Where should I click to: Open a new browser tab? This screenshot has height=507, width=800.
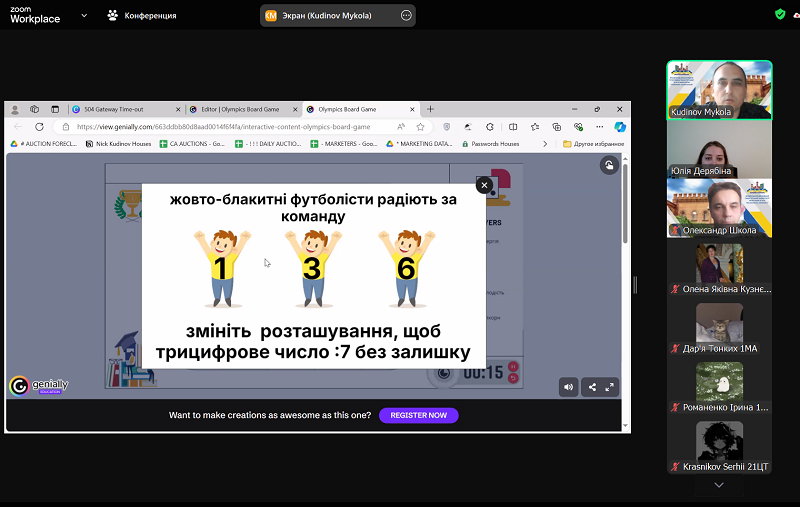[x=430, y=109]
